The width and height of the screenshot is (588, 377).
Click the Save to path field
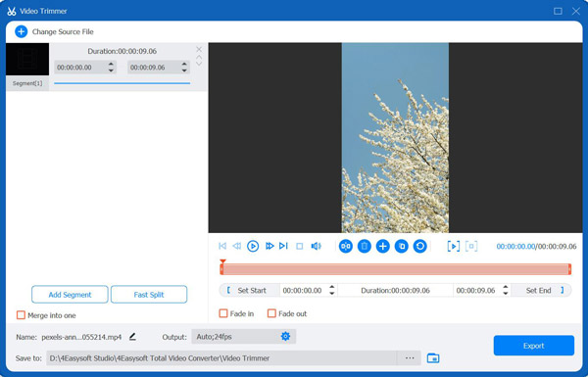221,358
